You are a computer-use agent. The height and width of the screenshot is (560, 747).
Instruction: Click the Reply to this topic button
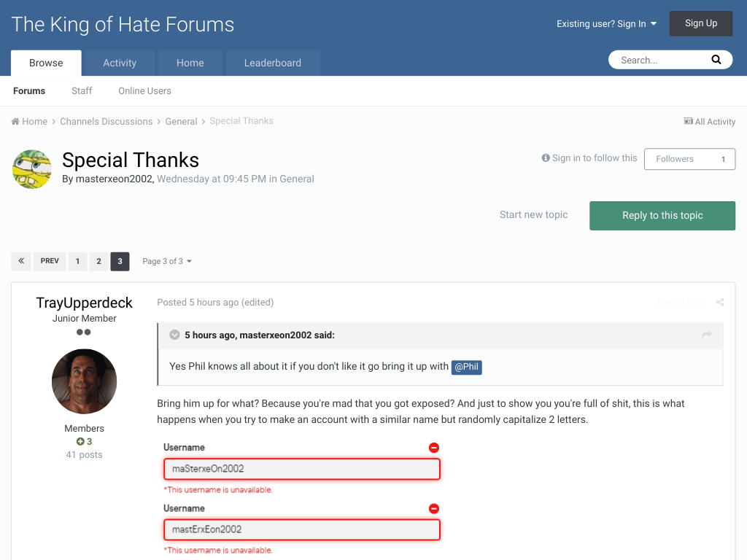pyautogui.click(x=662, y=216)
